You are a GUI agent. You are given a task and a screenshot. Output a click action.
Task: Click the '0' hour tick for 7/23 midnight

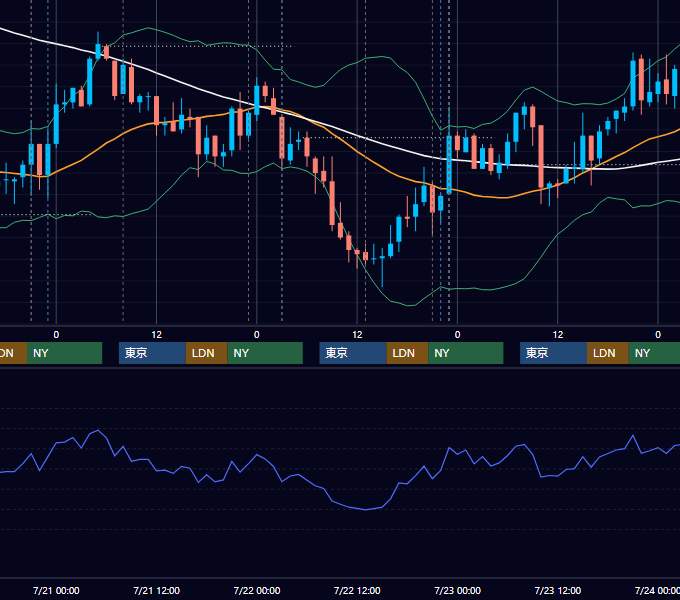point(458,335)
